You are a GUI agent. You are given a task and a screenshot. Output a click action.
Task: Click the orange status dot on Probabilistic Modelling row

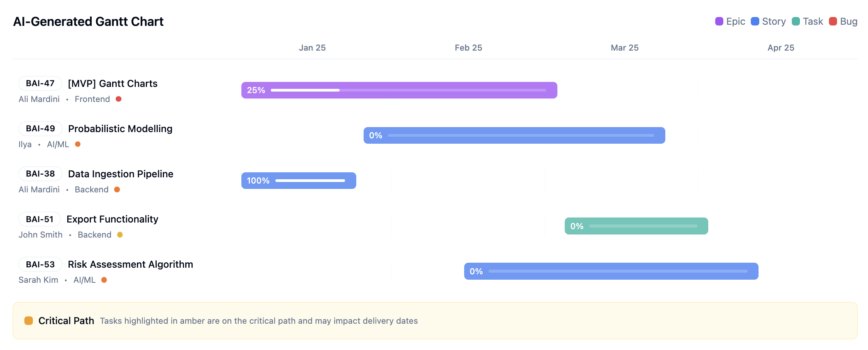[78, 144]
